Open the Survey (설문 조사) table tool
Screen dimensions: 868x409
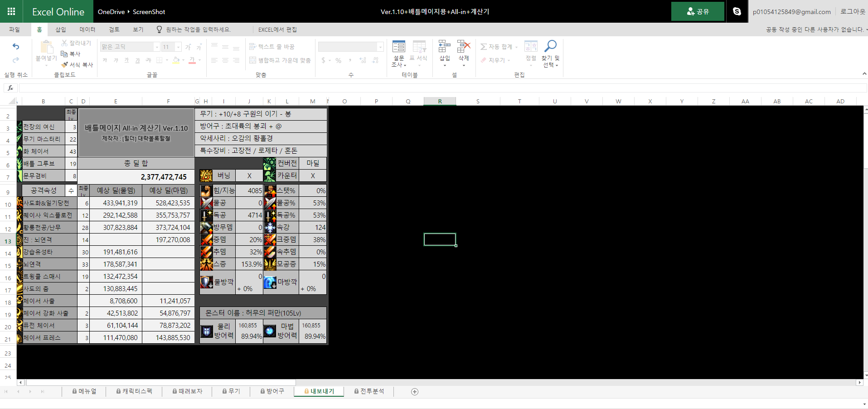tap(399, 54)
